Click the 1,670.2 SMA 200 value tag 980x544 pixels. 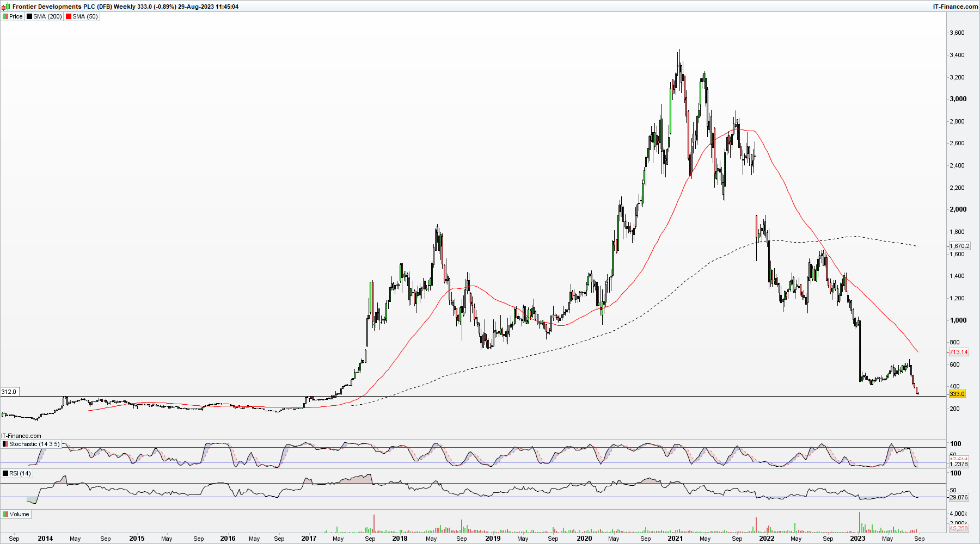pyautogui.click(x=959, y=246)
